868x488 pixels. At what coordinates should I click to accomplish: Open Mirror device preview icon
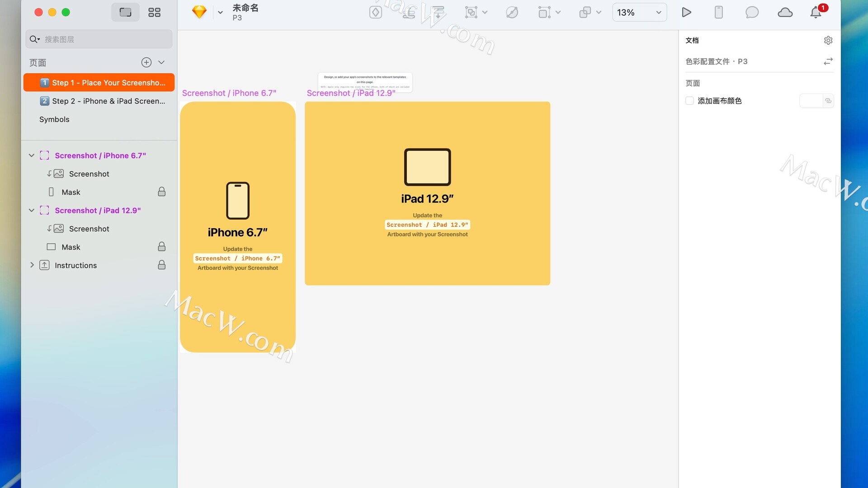click(x=718, y=12)
